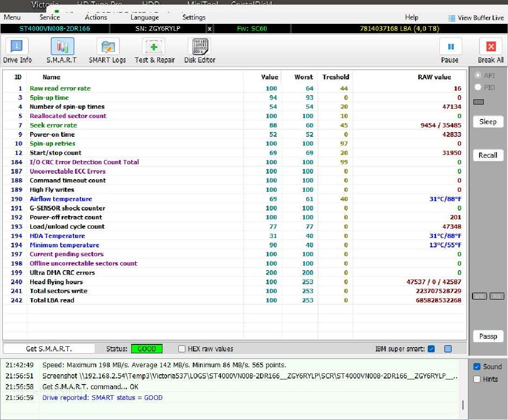Select the PIO radio button
Screen dimensions: 508x420
click(x=478, y=87)
